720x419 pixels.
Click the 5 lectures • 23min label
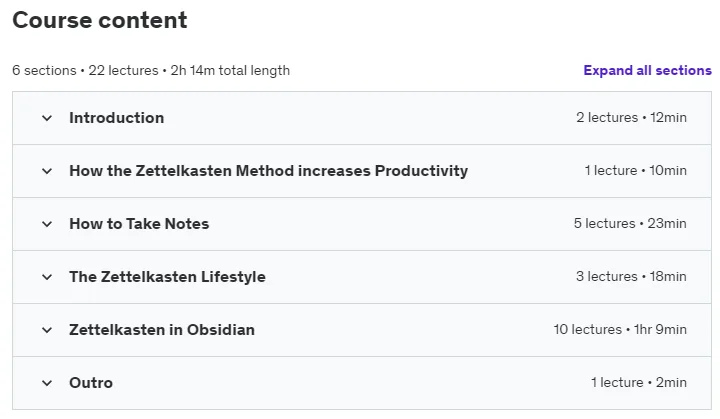pyautogui.click(x=630, y=223)
